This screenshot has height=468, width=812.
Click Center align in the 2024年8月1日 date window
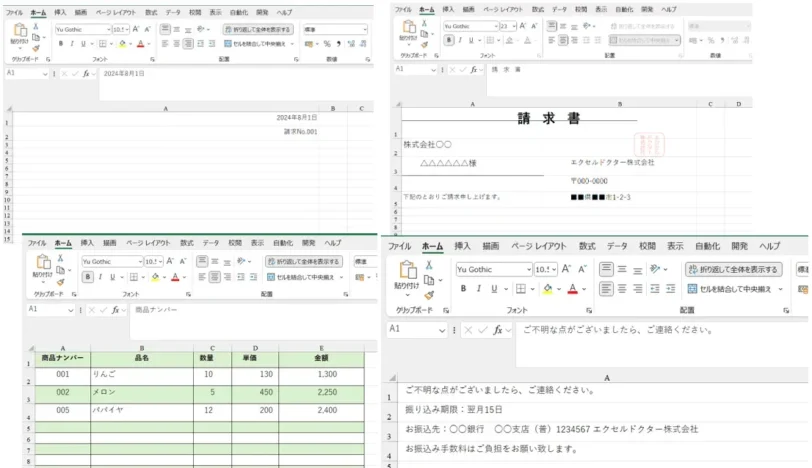177,44
